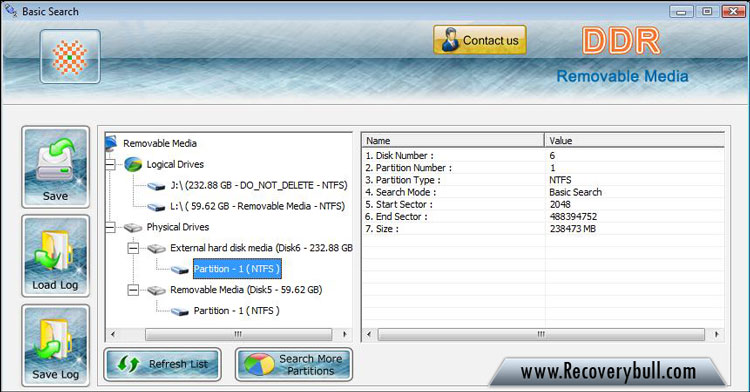Click the details panel horizontal scrollbar thumb
Image resolution: width=750 pixels, height=392 pixels.
click(541, 334)
